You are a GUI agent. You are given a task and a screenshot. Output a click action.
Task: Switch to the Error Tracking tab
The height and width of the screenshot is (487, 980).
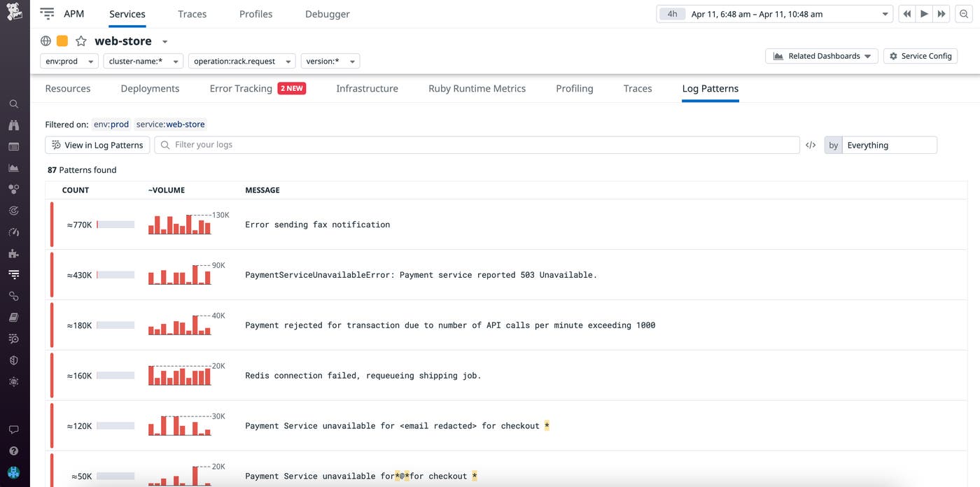click(x=241, y=89)
